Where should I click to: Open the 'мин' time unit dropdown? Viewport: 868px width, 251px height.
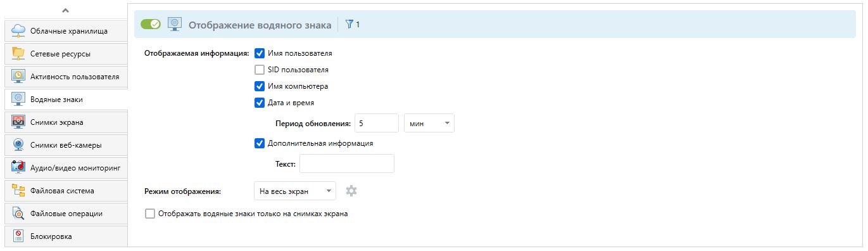429,123
